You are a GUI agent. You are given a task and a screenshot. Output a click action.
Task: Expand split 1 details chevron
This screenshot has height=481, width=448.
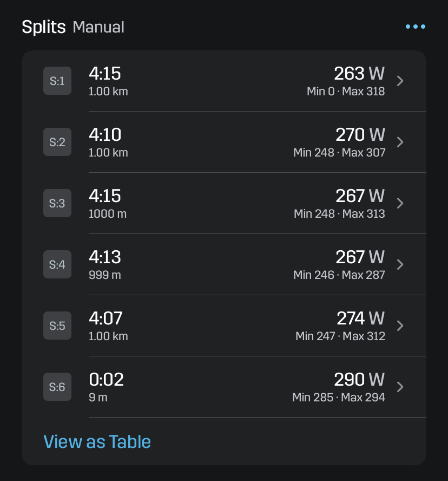400,81
